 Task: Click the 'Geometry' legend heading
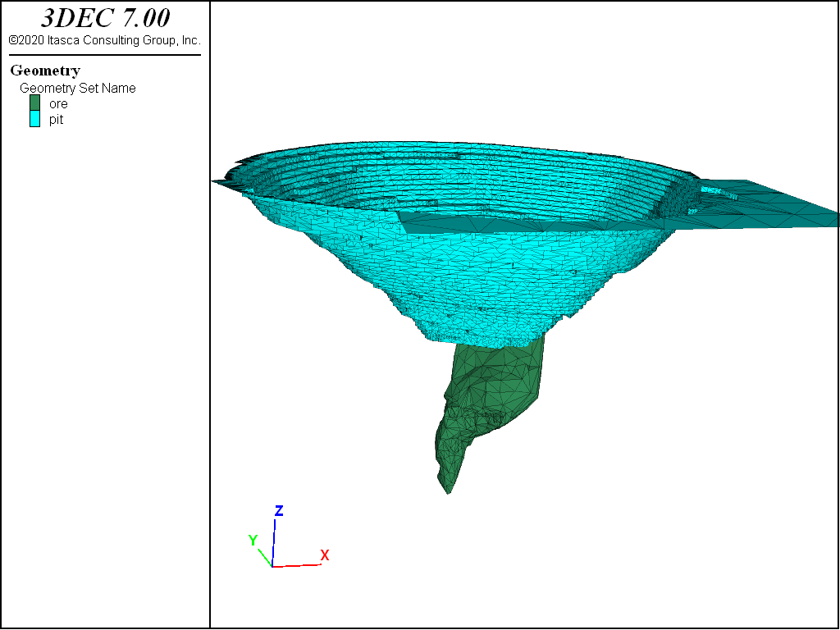click(x=45, y=71)
